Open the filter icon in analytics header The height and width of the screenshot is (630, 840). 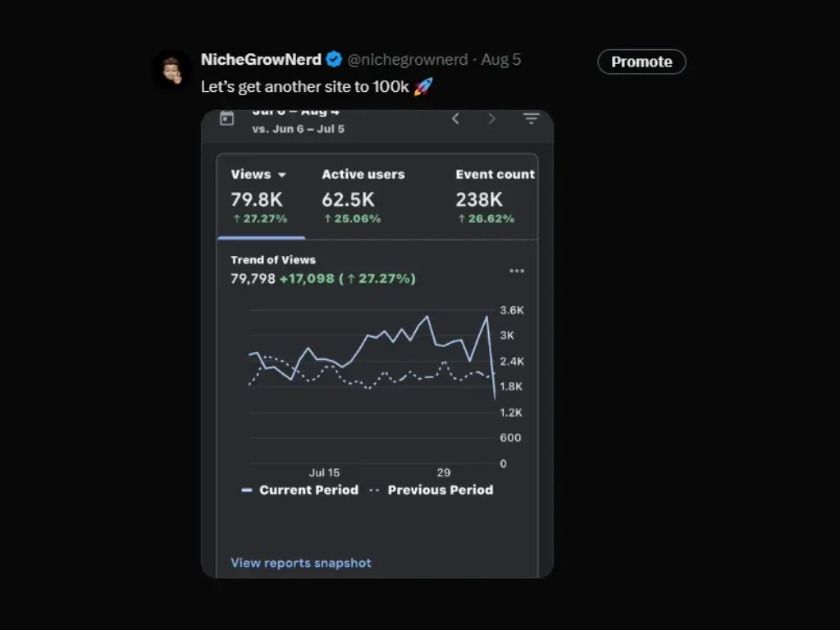tap(532, 119)
